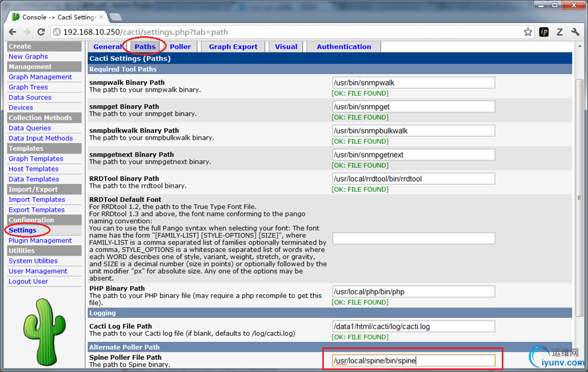Open Data Templates link

pyautogui.click(x=34, y=179)
